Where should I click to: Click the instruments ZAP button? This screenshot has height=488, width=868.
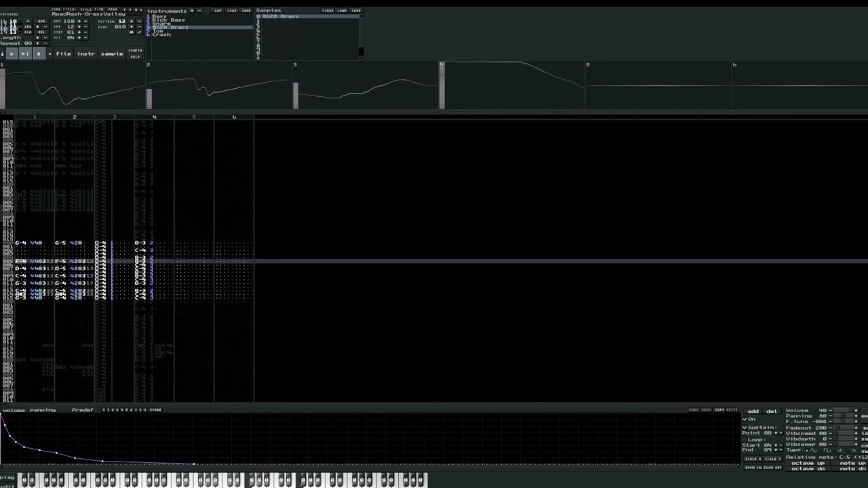(x=218, y=11)
